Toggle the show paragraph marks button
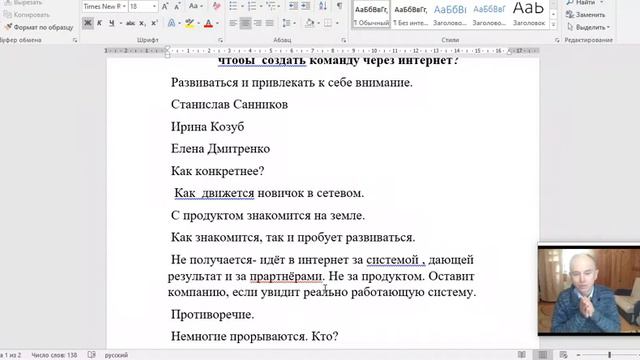The width and height of the screenshot is (640, 360). (339, 6)
